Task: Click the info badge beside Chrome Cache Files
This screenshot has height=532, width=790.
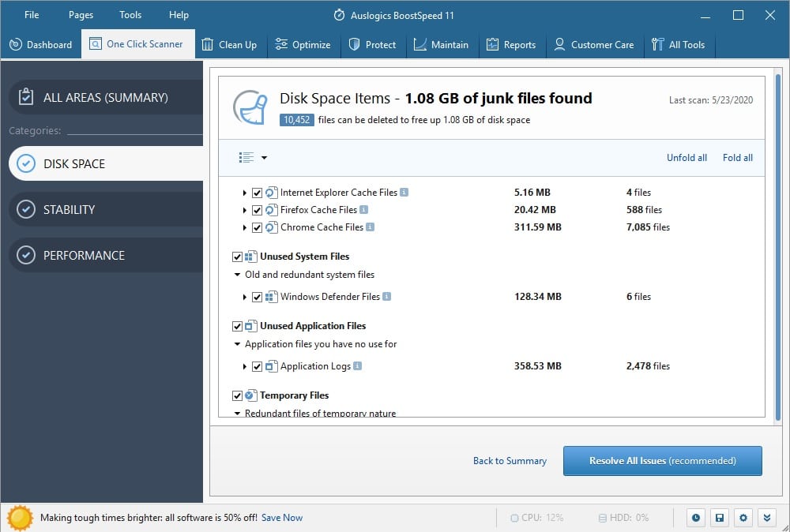Action: [370, 227]
